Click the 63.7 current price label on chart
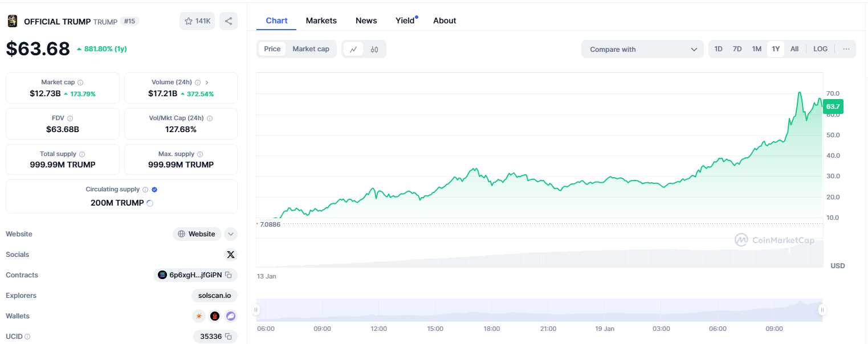The height and width of the screenshot is (344, 868). click(833, 107)
